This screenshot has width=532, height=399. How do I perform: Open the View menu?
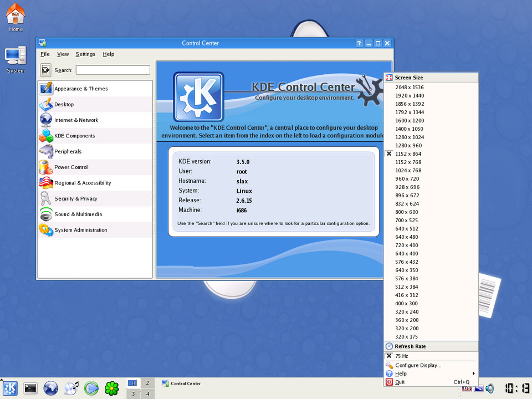[63, 54]
